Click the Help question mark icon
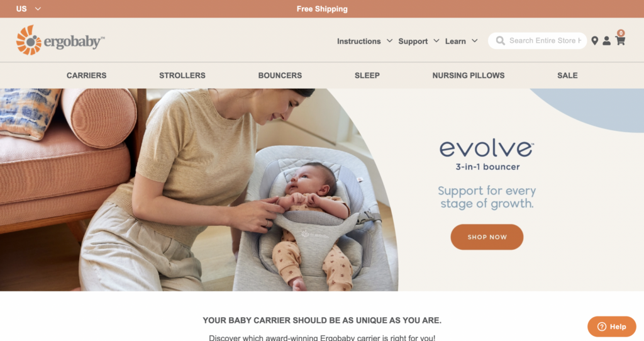Viewport: 644px width, 341px height. [x=602, y=327]
